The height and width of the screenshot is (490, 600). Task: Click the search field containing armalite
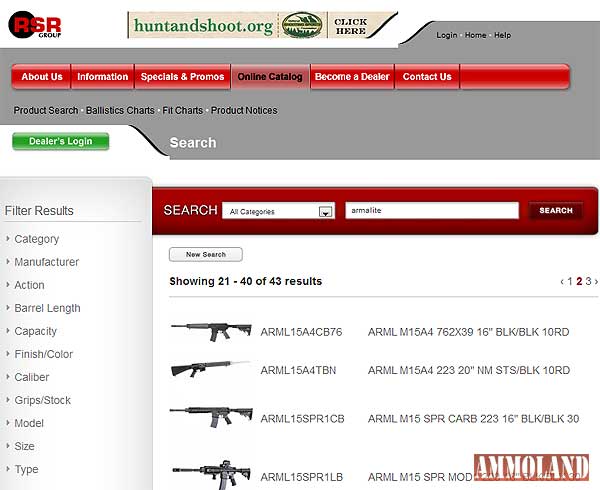pyautogui.click(x=432, y=210)
